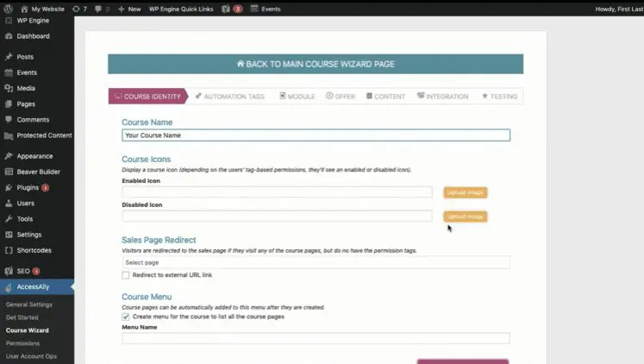Click the WordPress logo icon

point(9,9)
